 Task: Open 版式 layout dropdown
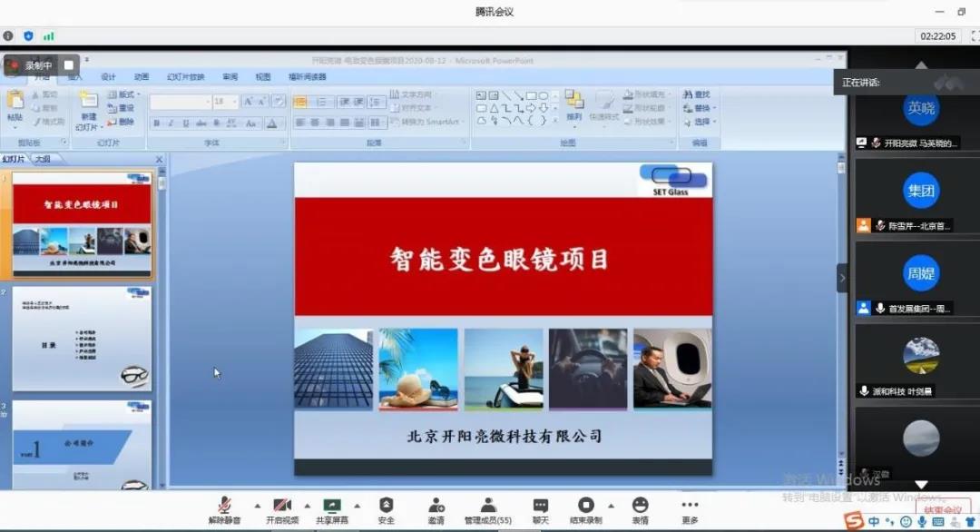pos(123,94)
